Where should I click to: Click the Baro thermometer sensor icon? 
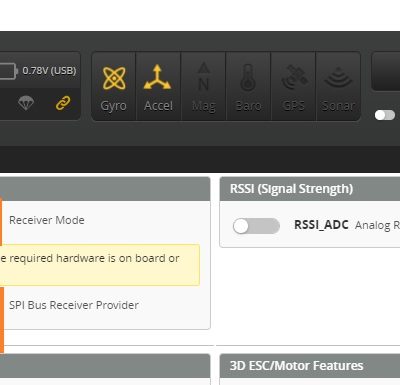(x=248, y=77)
